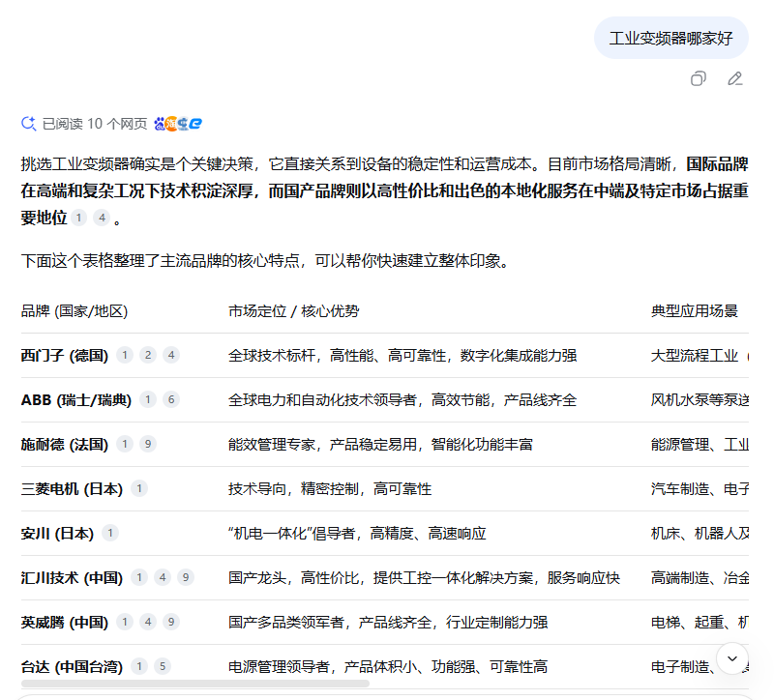Click the search sparkle icon beside 已阅读

coord(29,124)
